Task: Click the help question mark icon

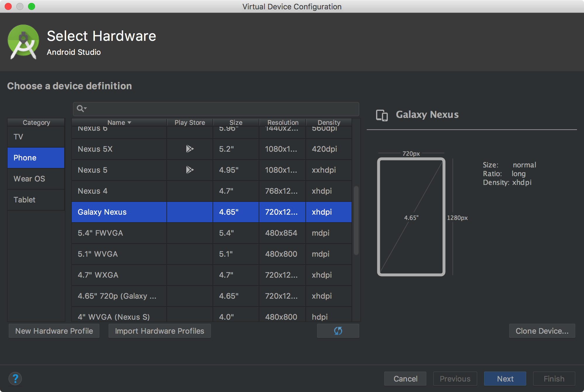Action: coord(15,379)
